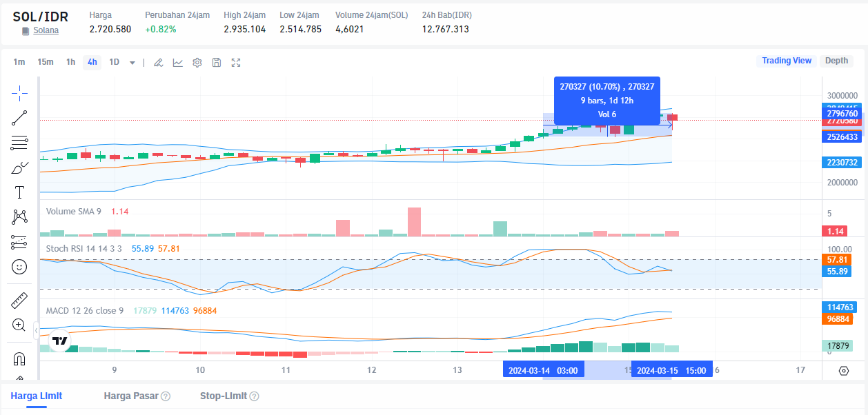
Task: Switch to Trading View chart mode
Action: 787,61
